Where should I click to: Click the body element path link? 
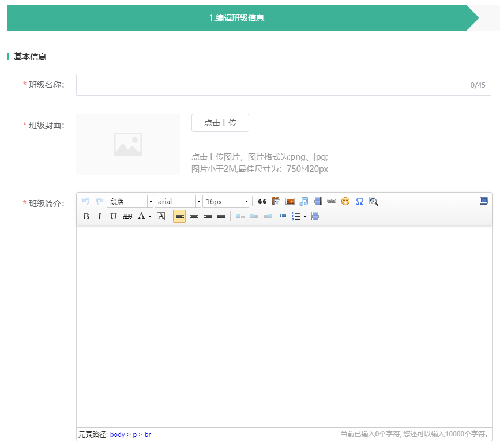pyautogui.click(x=117, y=434)
